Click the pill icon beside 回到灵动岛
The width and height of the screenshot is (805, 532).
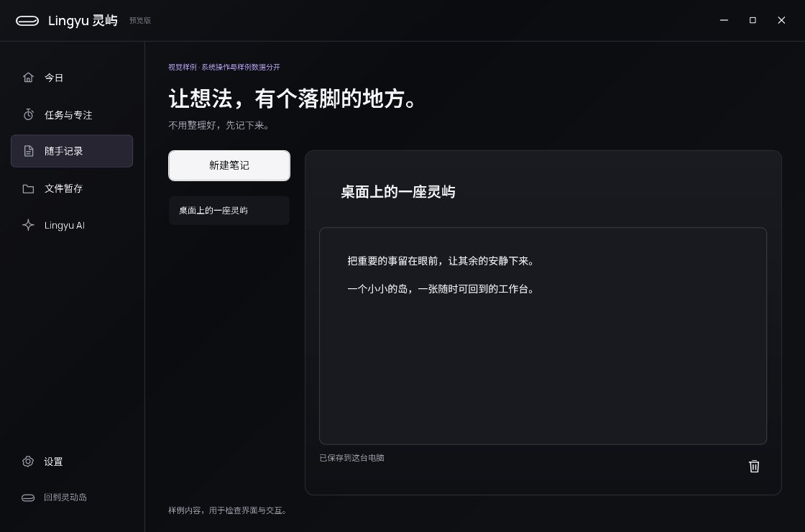point(28,497)
